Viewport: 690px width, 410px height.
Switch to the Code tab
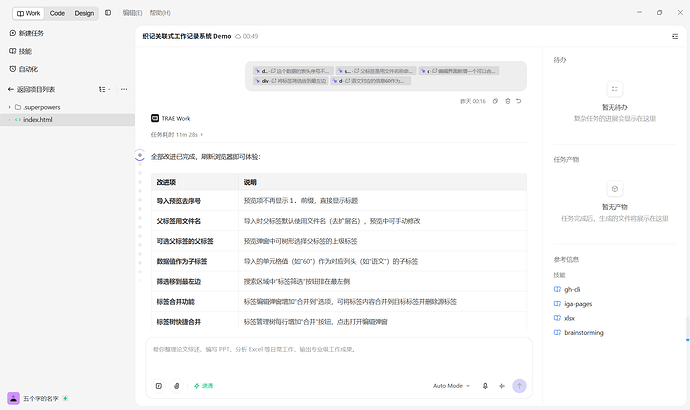(57, 13)
